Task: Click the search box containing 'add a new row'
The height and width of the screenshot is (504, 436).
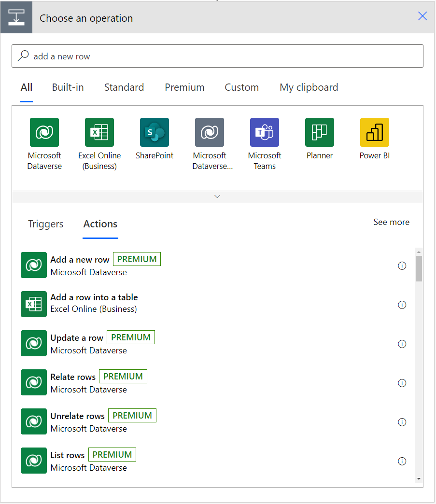Action: pos(217,56)
